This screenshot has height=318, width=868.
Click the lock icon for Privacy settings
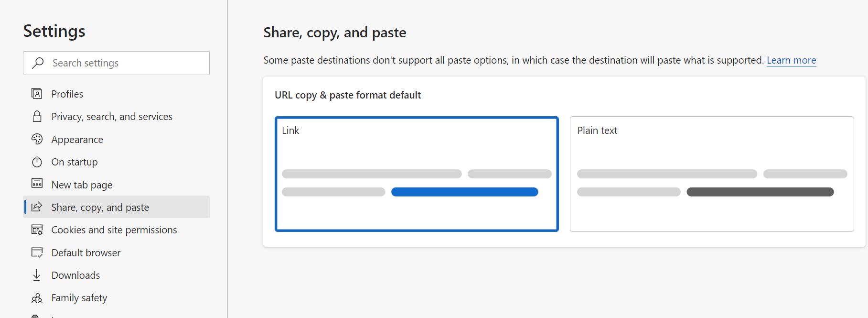(x=37, y=117)
